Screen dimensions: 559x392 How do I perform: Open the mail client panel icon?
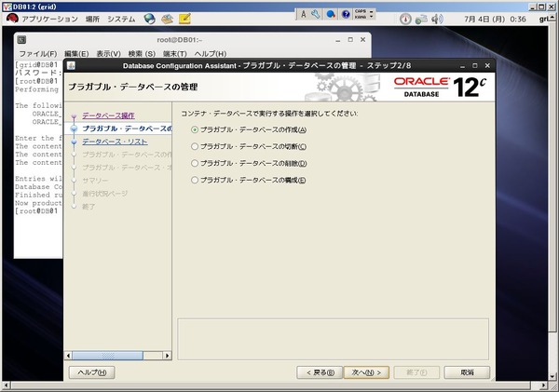167,19
